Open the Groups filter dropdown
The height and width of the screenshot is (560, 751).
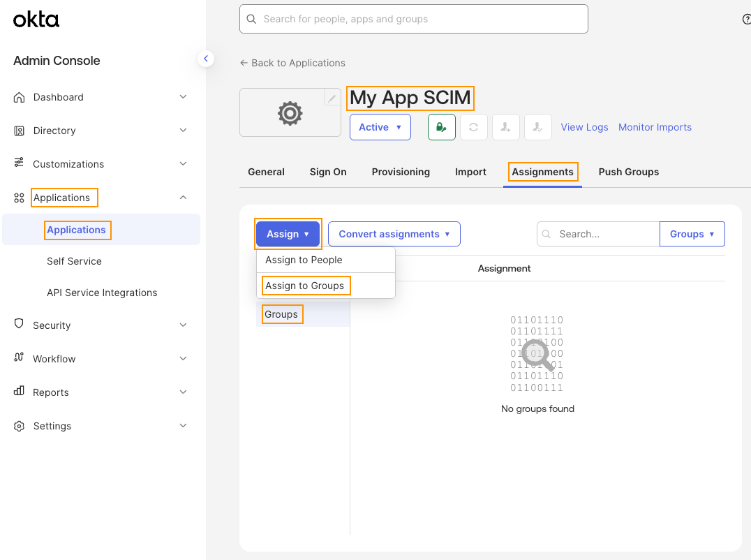tap(692, 234)
